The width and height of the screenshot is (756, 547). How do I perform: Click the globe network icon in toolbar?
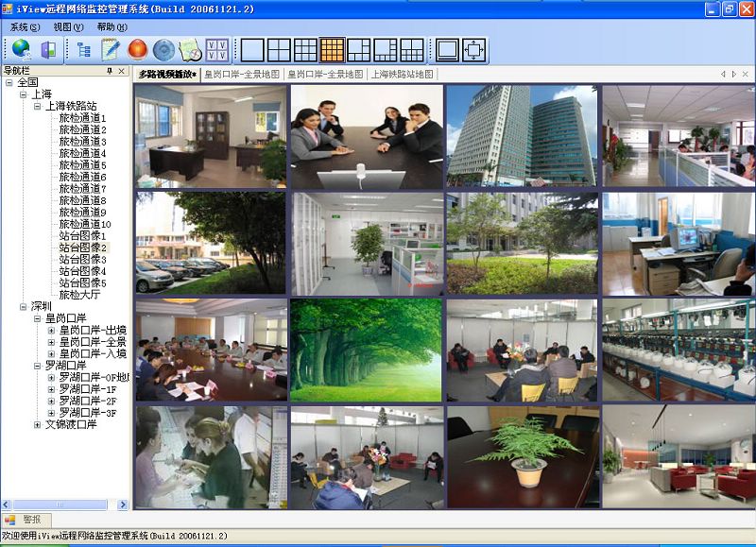[21, 50]
